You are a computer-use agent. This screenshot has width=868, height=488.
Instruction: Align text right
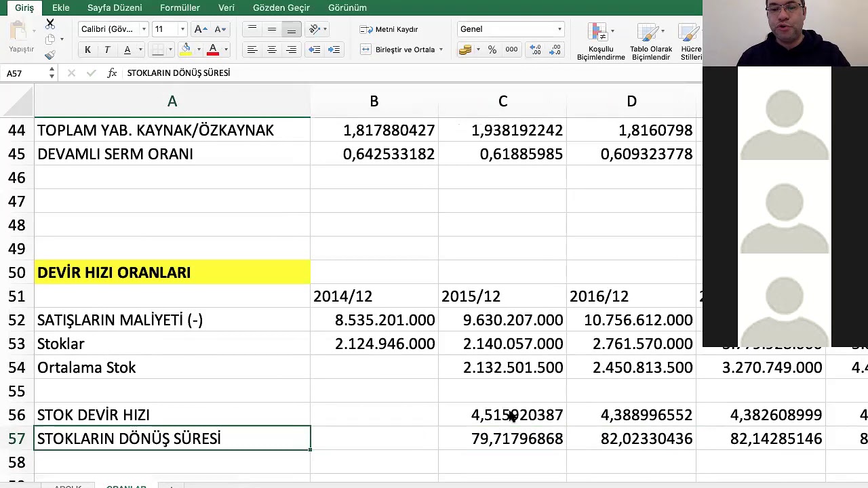point(292,49)
